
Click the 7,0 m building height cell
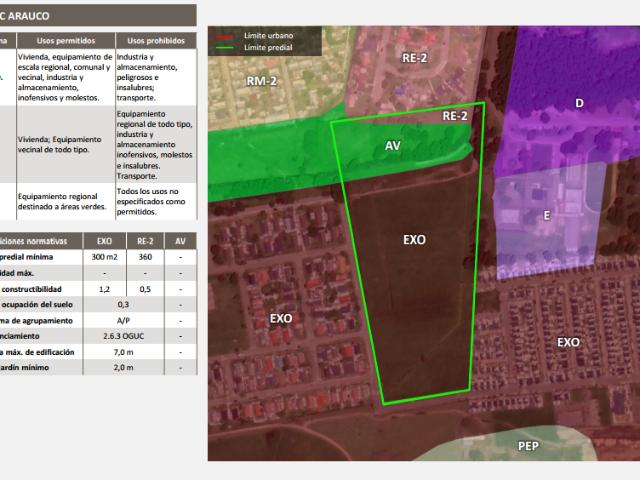click(123, 351)
